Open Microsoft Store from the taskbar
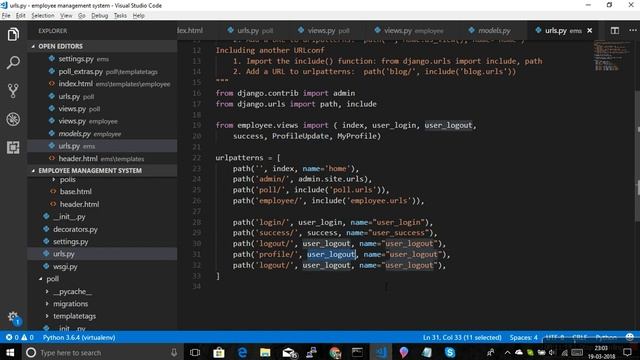 click(219, 352)
